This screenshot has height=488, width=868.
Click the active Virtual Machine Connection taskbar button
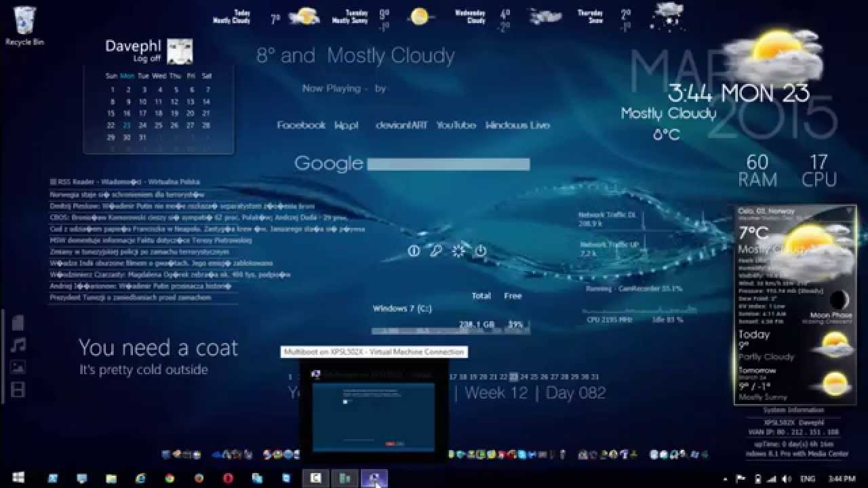click(x=374, y=478)
